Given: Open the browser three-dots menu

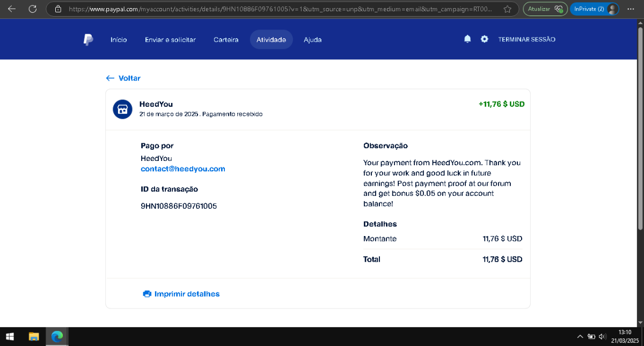Looking at the screenshot, I should (631, 9).
